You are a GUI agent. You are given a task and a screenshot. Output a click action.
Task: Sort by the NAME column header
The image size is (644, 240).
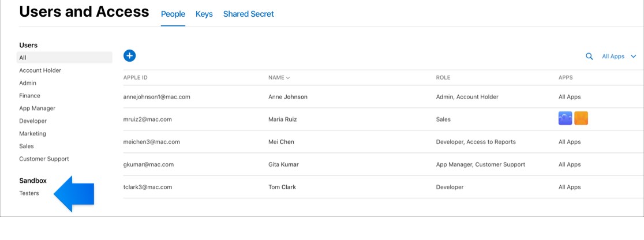pos(279,77)
